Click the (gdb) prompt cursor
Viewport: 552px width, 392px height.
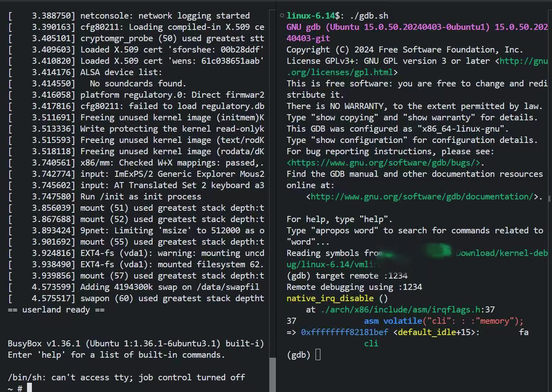point(318,354)
